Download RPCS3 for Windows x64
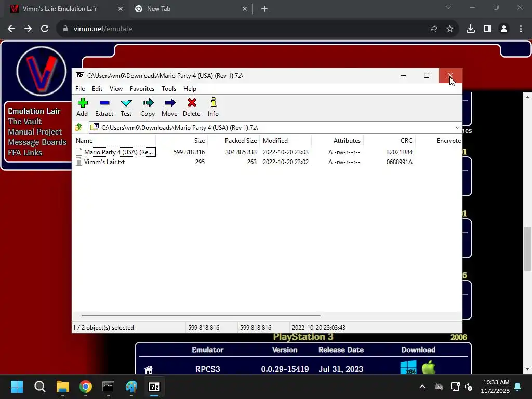The height and width of the screenshot is (399, 532). pos(408,367)
